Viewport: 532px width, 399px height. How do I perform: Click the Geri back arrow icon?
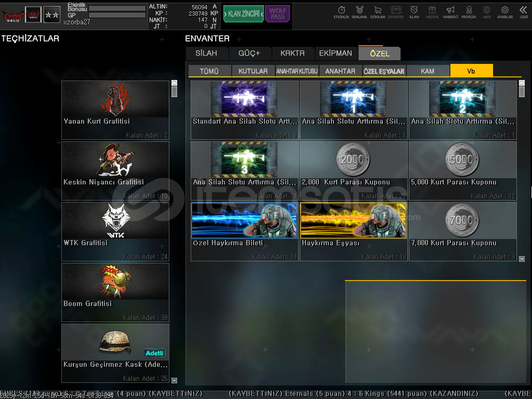click(x=524, y=12)
